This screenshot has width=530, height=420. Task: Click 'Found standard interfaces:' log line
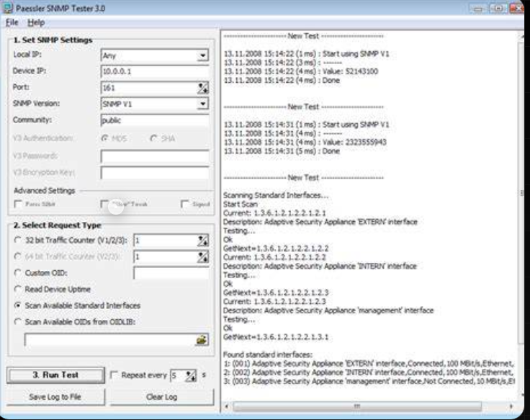pos(268,354)
